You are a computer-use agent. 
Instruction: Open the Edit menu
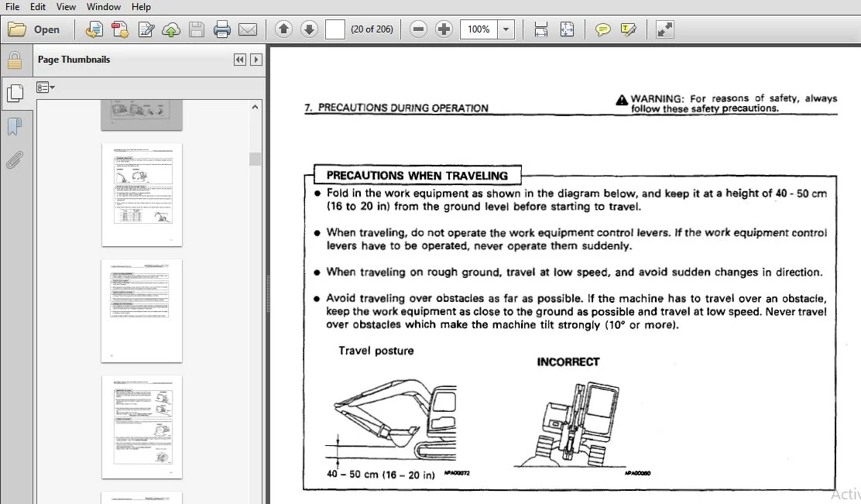click(38, 7)
